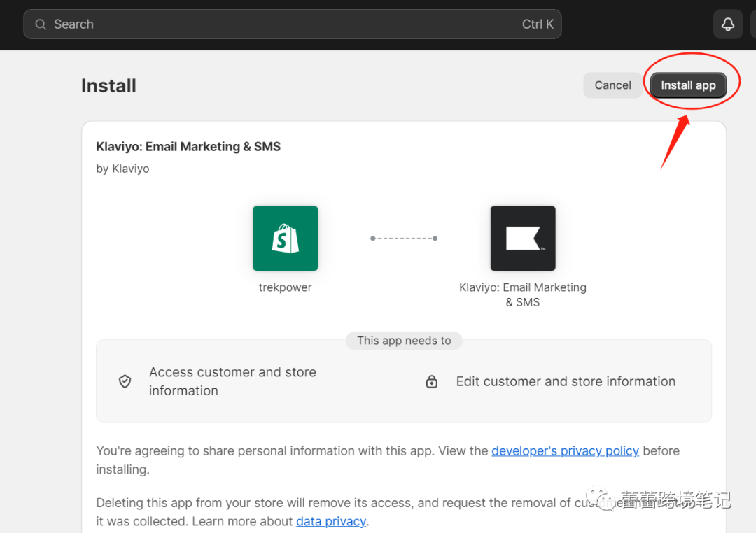
Task: Click the Shopify bag logo for trekpower
Action: pos(286,238)
